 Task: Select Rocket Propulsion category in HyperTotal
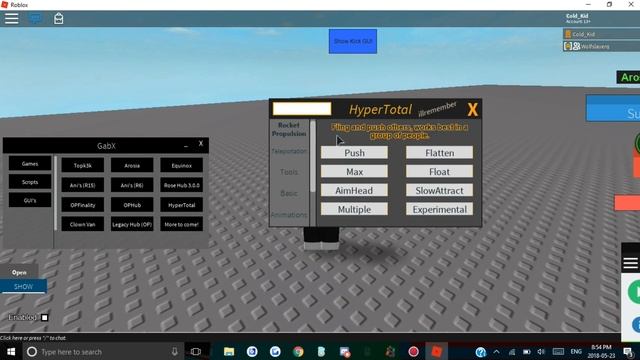pos(289,129)
